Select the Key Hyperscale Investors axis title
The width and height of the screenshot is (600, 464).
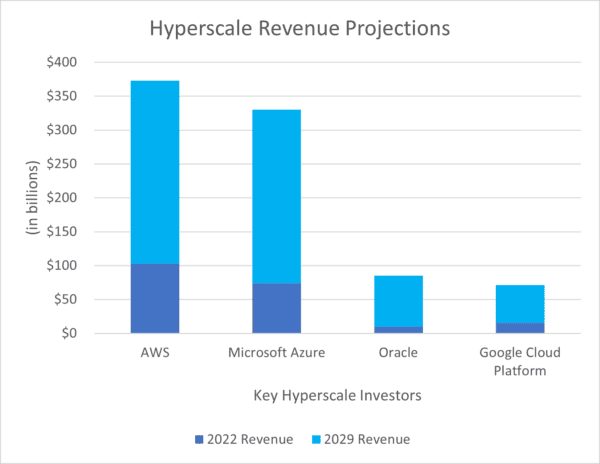pos(338,396)
